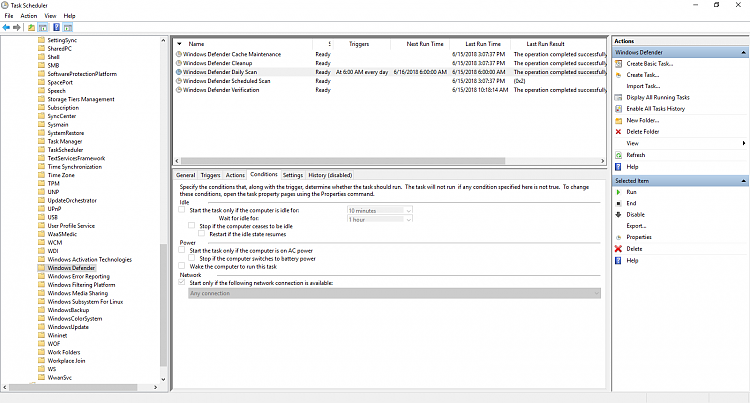Click the Create Basic Task icon

click(x=618, y=64)
